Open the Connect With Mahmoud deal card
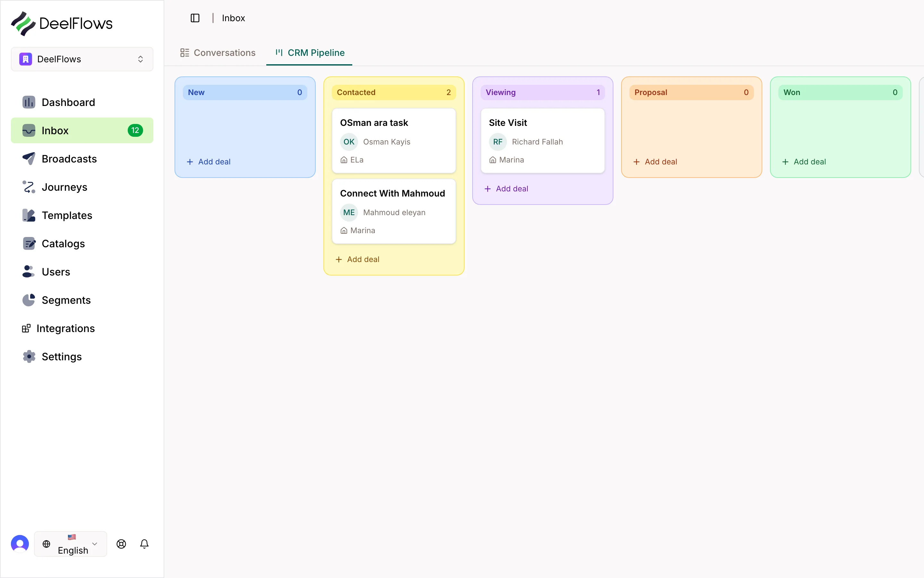 (394, 211)
